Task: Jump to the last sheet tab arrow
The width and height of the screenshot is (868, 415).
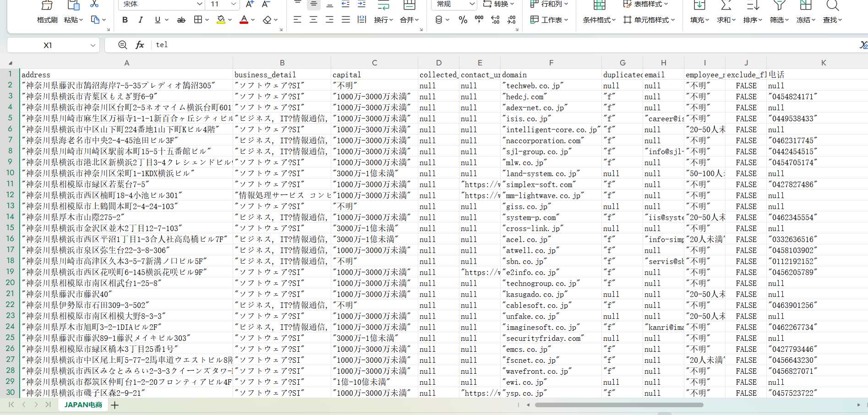Action: point(48,404)
